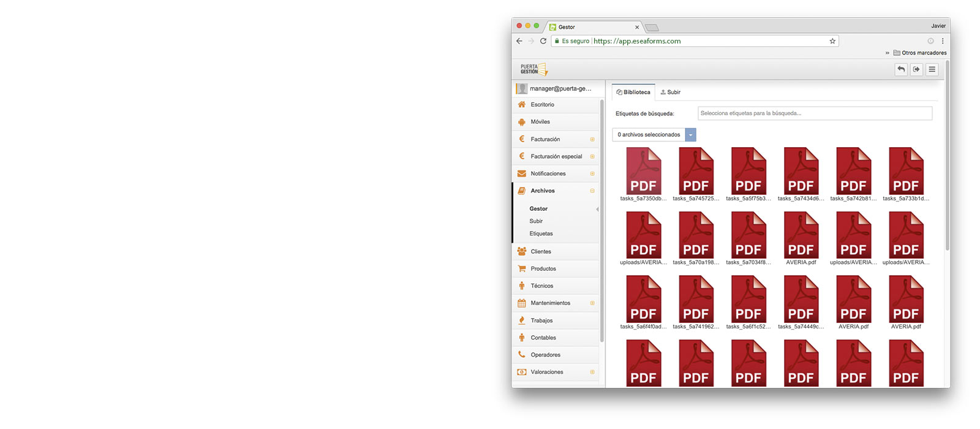
Task: Click the Javier profile name
Action: click(938, 26)
